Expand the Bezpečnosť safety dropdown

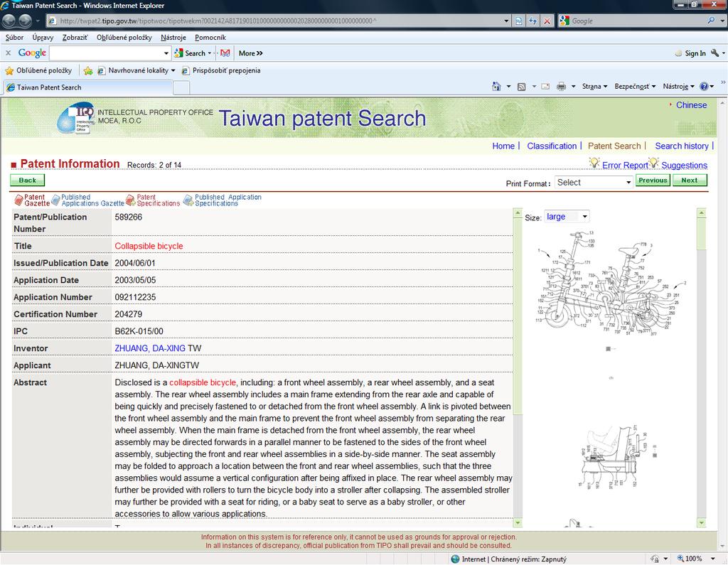pyautogui.click(x=635, y=87)
